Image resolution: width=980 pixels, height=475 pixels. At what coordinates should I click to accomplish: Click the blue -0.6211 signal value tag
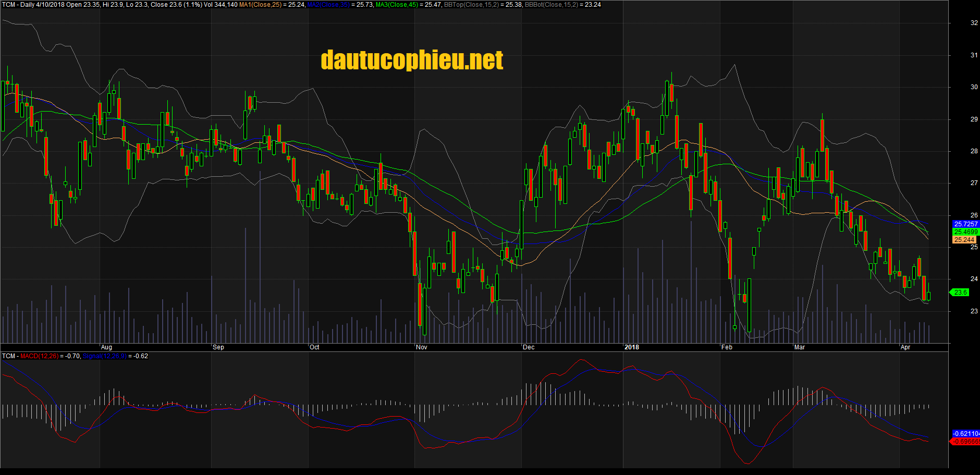tap(966, 434)
